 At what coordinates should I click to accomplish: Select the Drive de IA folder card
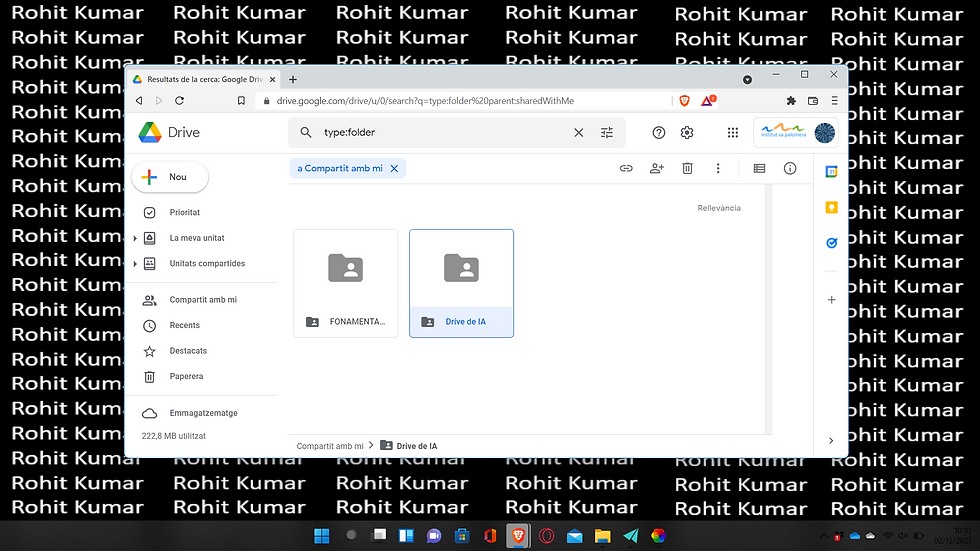pos(461,284)
